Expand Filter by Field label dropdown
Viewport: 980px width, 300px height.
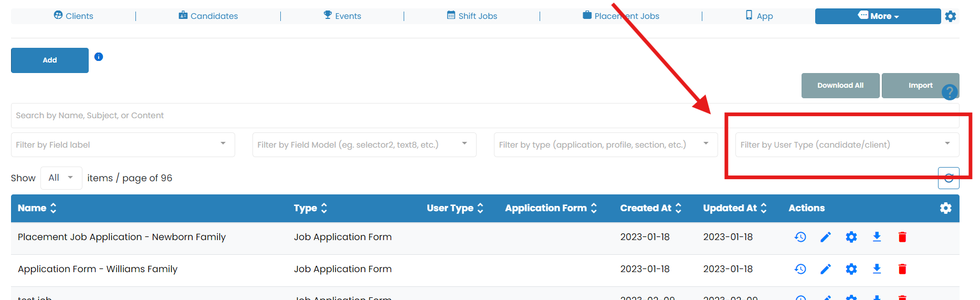(x=123, y=144)
